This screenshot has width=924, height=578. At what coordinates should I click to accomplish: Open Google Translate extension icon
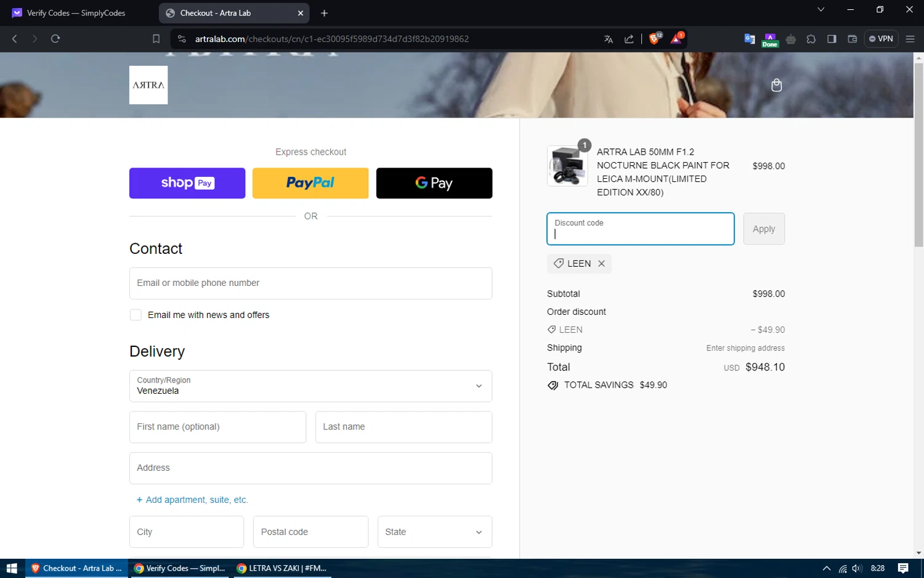pos(750,39)
